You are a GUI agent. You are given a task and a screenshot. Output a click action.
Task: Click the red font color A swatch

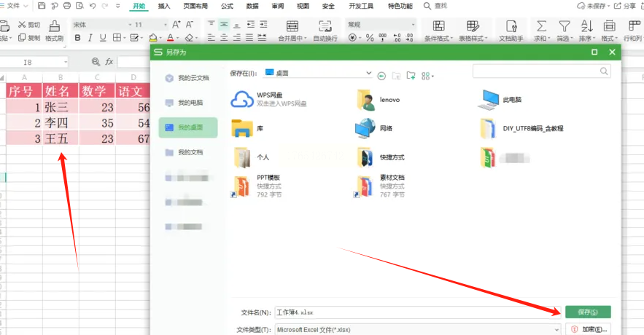pos(171,38)
